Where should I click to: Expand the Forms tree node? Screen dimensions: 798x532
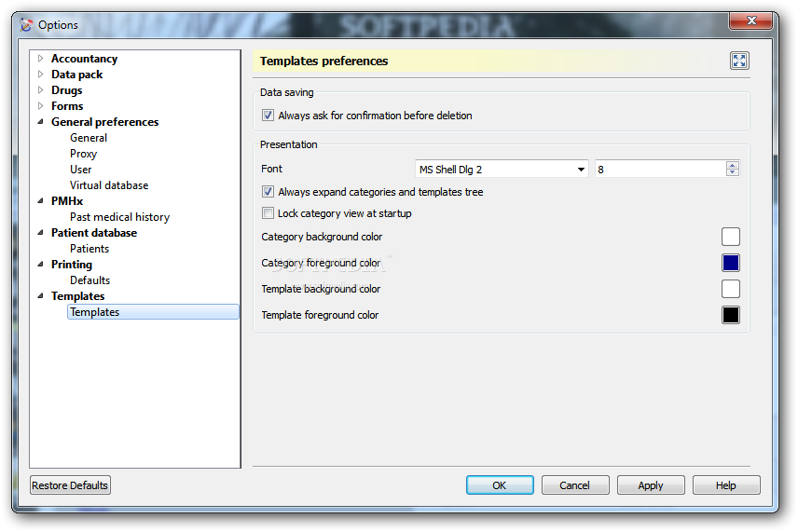tap(41, 106)
